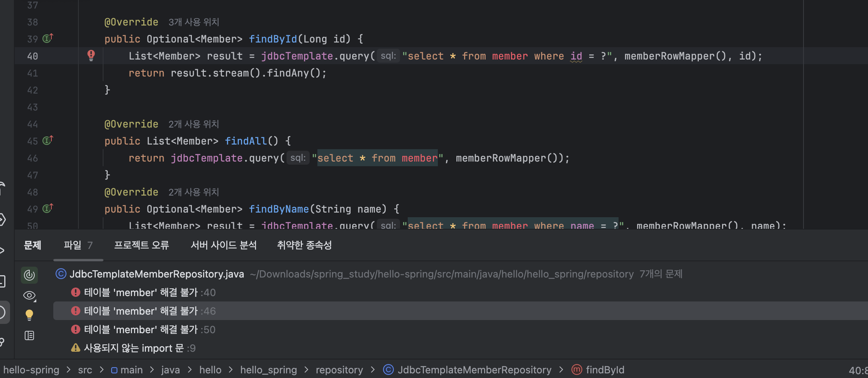Viewport: 868px width, 378px height.
Task: Click 3개 사용 위치 usages hint above findById
Action: (194, 22)
